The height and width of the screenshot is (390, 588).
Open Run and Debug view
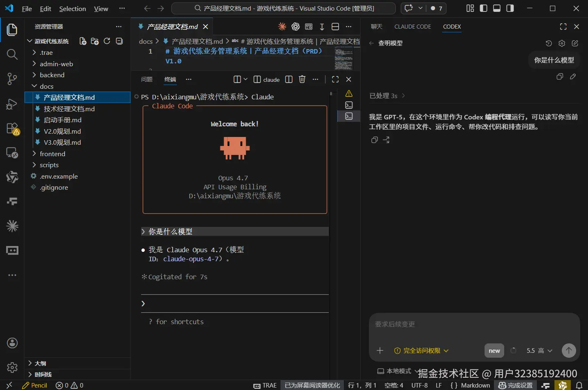coord(12,104)
